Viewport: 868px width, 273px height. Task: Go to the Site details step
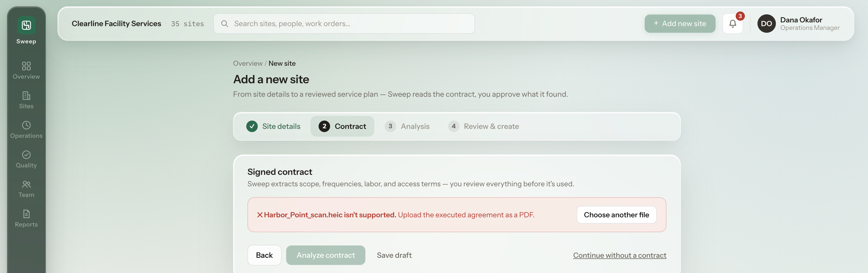pyautogui.click(x=273, y=126)
